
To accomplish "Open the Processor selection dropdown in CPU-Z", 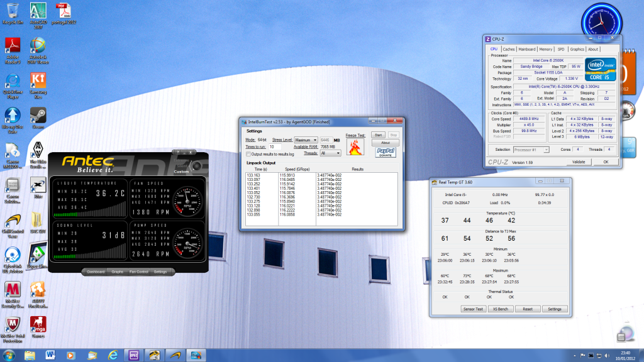I will click(x=531, y=150).
